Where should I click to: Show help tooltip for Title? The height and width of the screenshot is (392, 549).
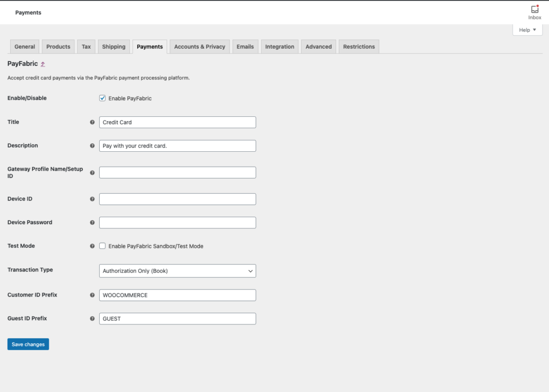(x=92, y=122)
